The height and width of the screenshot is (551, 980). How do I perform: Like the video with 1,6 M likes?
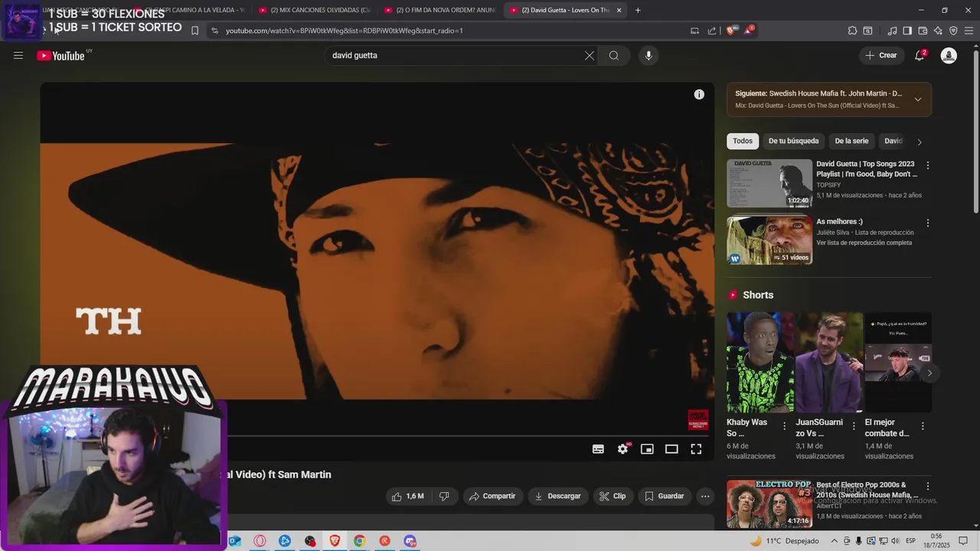point(407,496)
